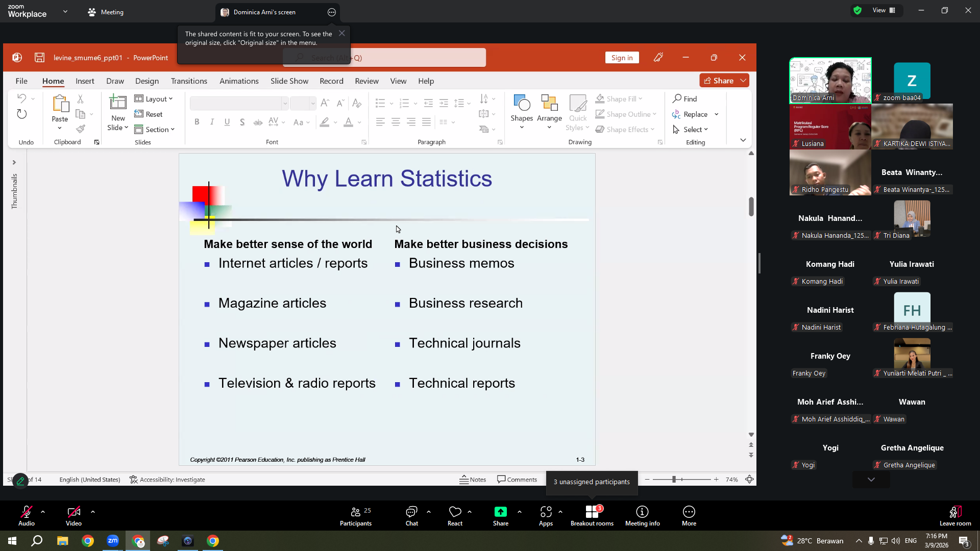The height and width of the screenshot is (551, 980).
Task: Switch to the Slide Show ribbon tab
Action: point(289,81)
